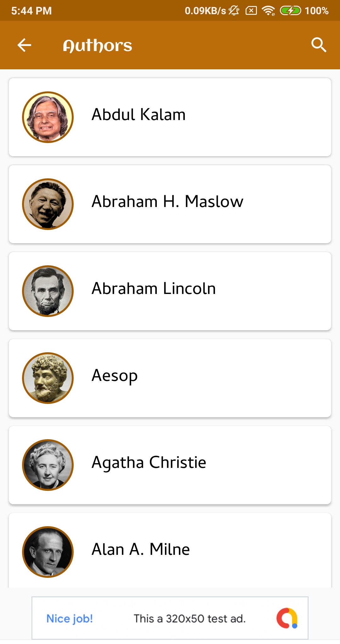
Task: Select Alan A. Milne's avatar
Action: [48, 552]
